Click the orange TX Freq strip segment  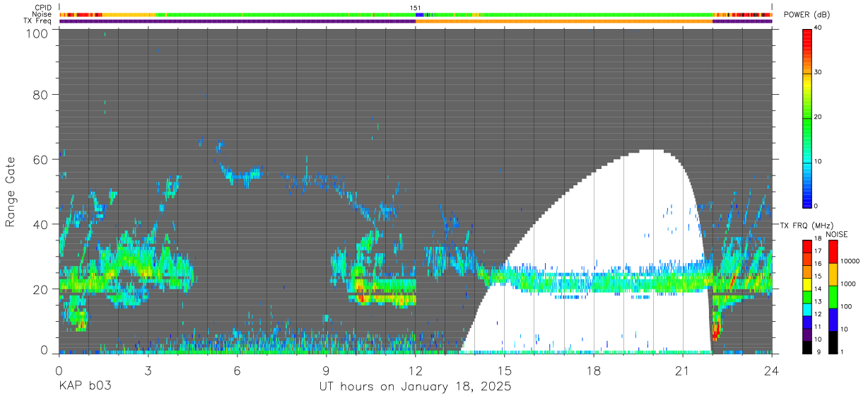[x=564, y=21]
